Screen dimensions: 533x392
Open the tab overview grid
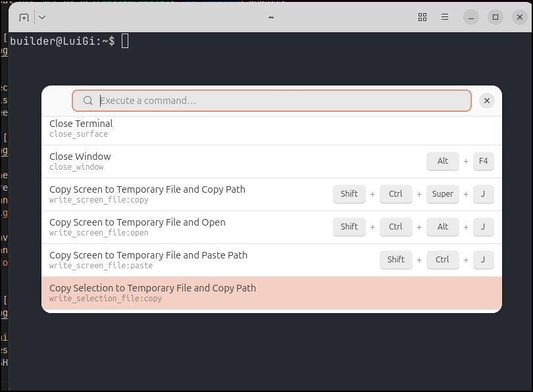pyautogui.click(x=422, y=17)
